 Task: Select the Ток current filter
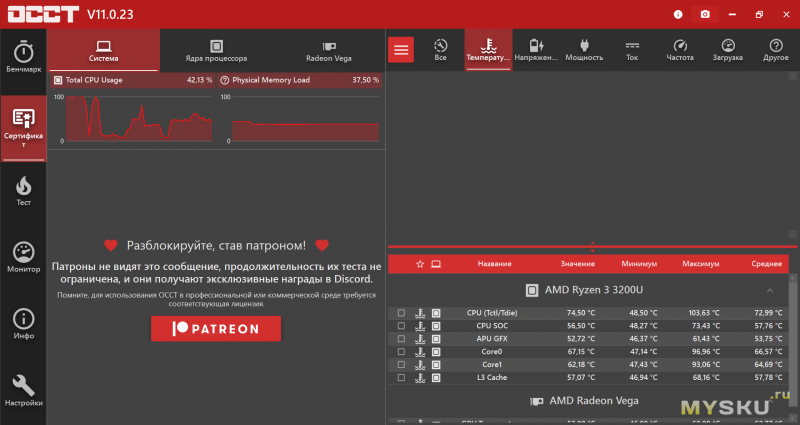(x=632, y=50)
